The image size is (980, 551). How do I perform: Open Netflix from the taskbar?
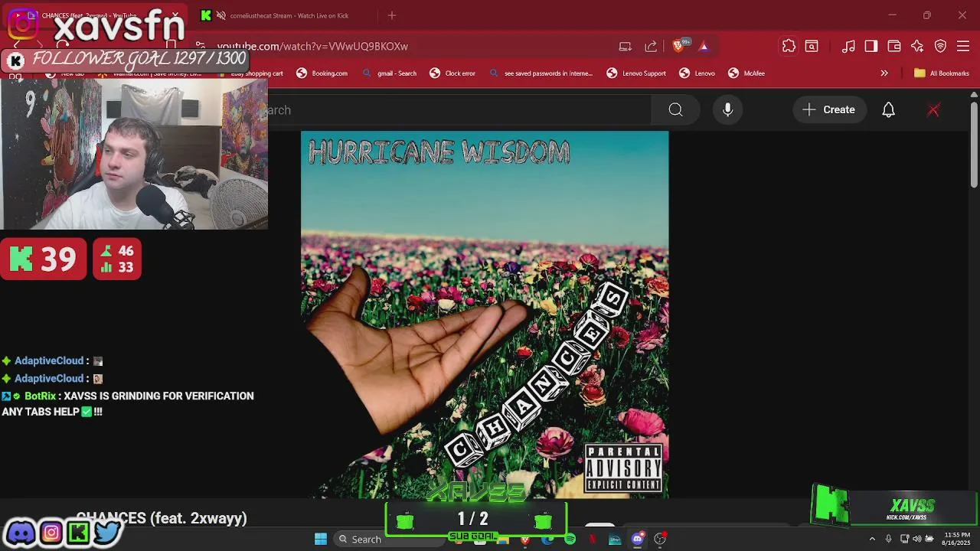(x=592, y=540)
